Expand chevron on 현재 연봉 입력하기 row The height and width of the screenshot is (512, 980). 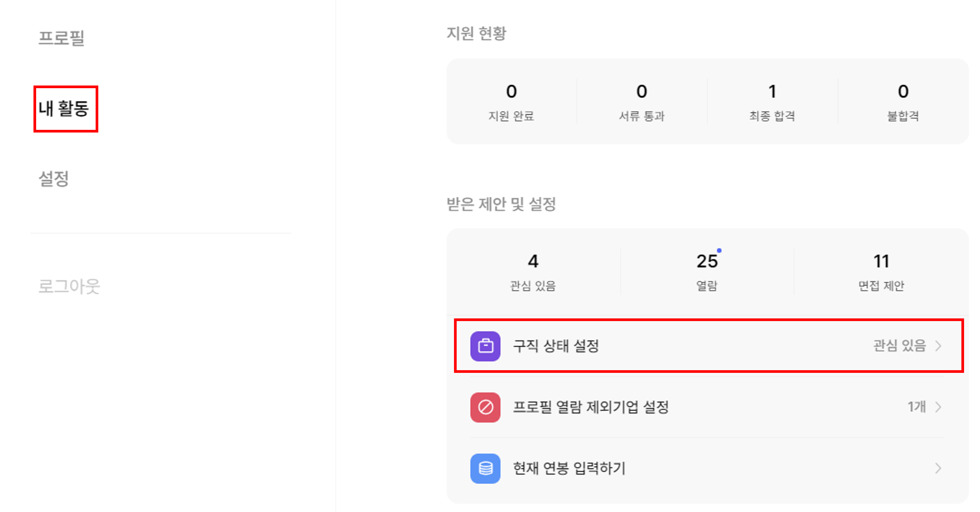tap(938, 468)
